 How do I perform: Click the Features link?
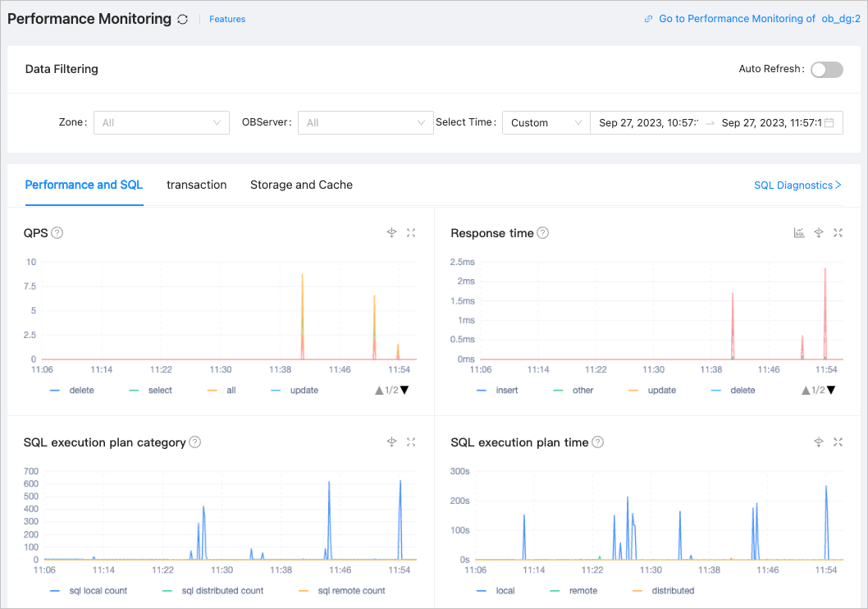[x=227, y=19]
